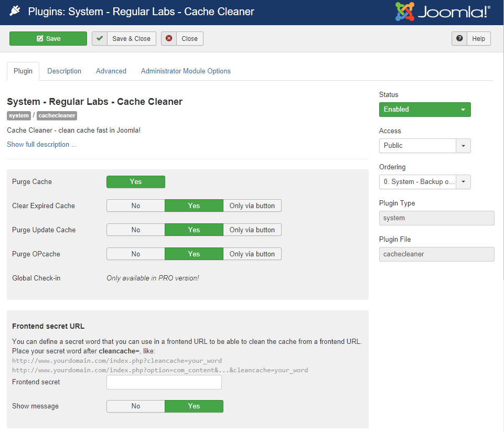The image size is (504, 432).
Task: Set Purge Update Cache to Yes
Action: coord(194,230)
